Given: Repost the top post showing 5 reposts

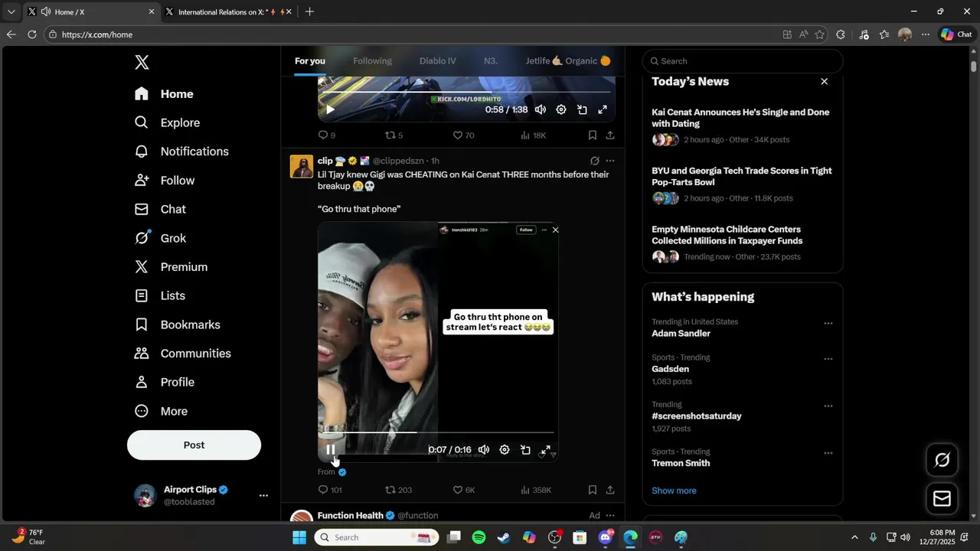Looking at the screenshot, I should coord(394,135).
